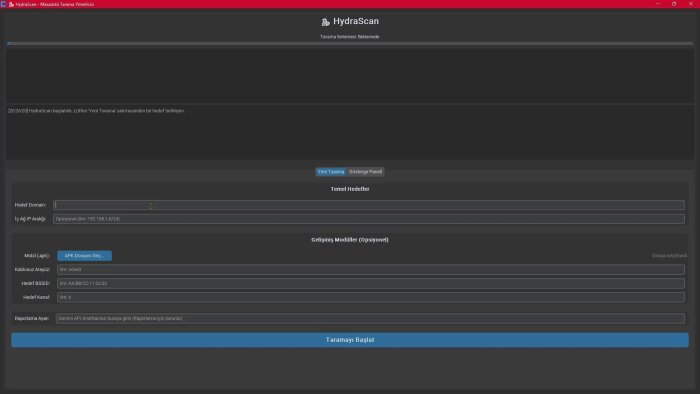Screen dimensions: 700x394
Task: Click the Hedef Domain label
Action: [x=30, y=205]
